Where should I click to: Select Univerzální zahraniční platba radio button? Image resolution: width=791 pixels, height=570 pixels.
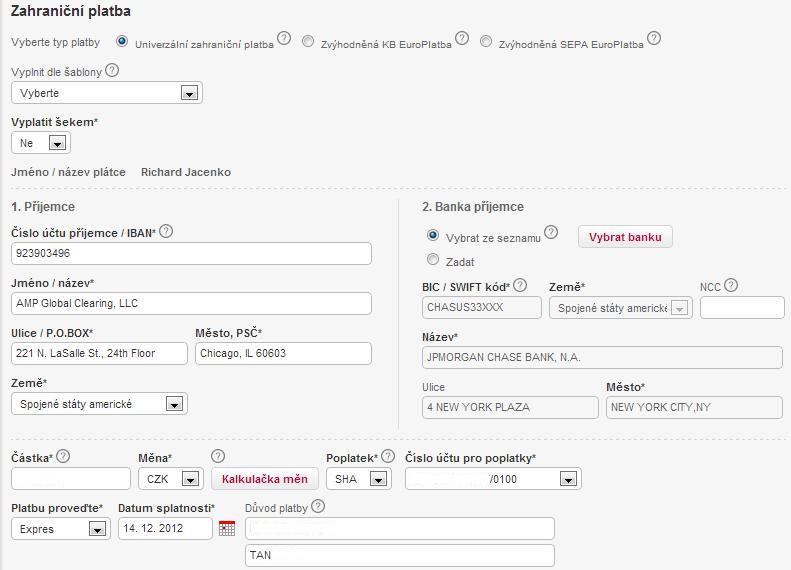pos(122,42)
